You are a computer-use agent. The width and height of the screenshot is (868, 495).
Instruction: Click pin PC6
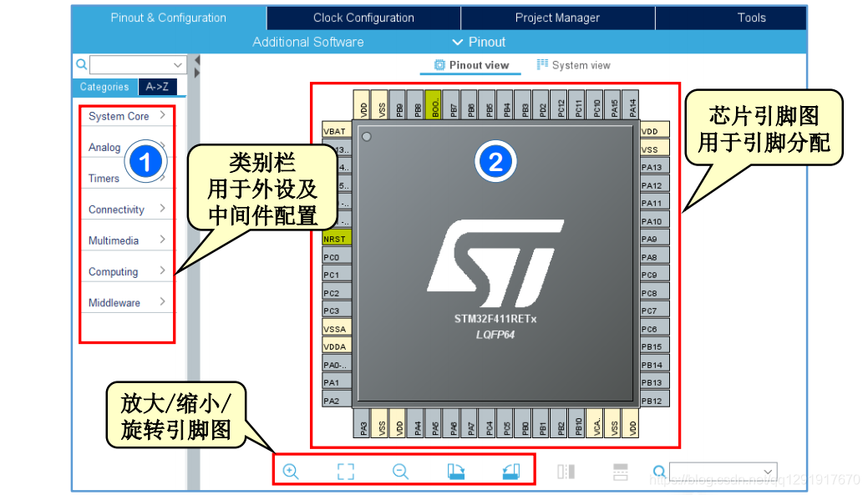click(655, 329)
